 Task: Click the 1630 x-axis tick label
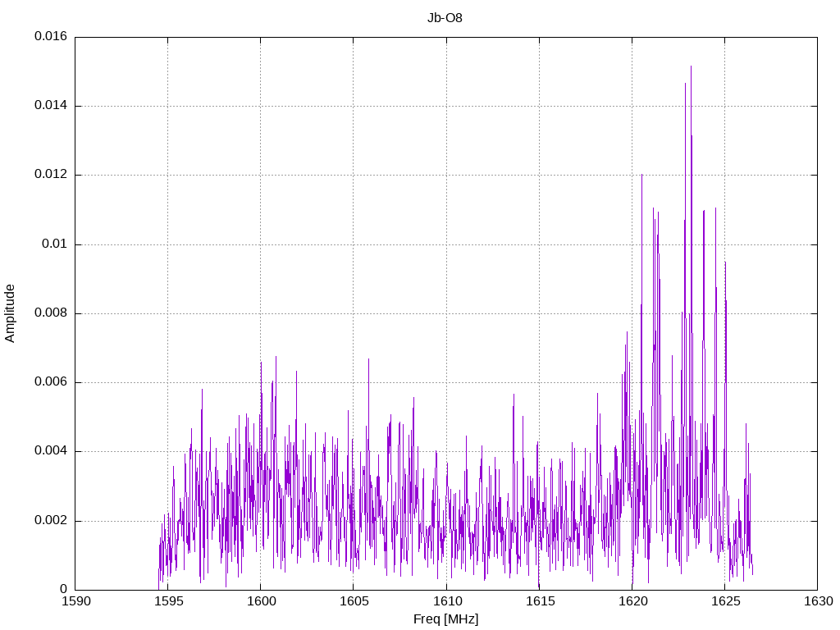coord(819,601)
